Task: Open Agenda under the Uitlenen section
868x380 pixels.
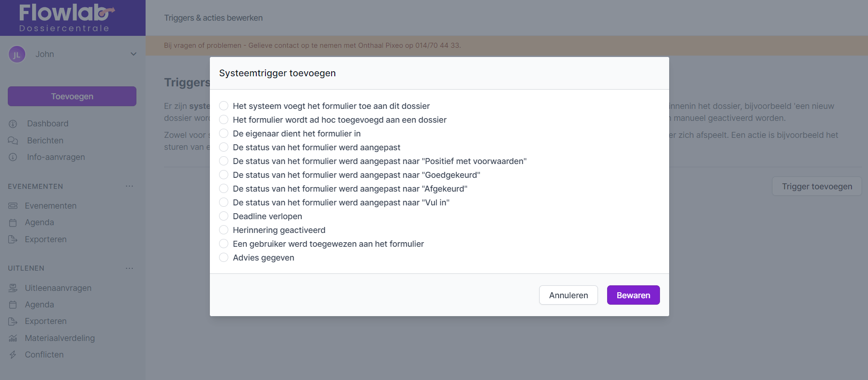Action: click(x=39, y=305)
